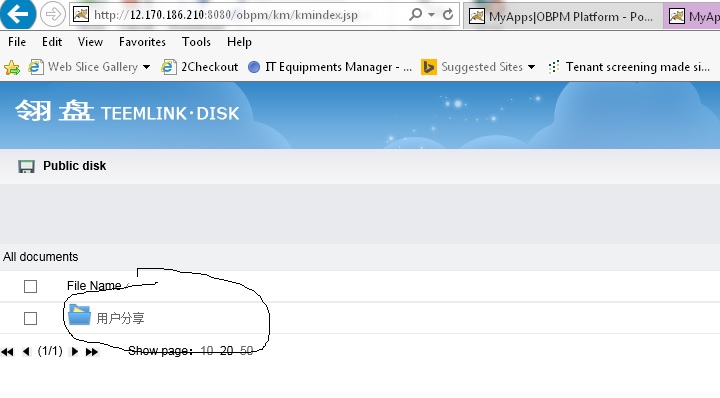Viewport: 720px width, 398px height.
Task: Switch to MyApps|OBPM Platform tab
Action: coord(563,17)
